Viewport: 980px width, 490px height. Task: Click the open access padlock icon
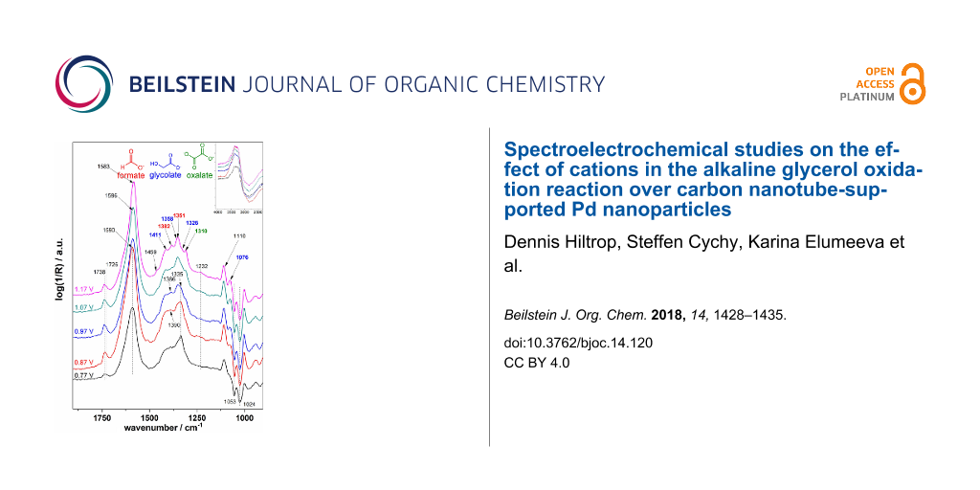[x=914, y=84]
